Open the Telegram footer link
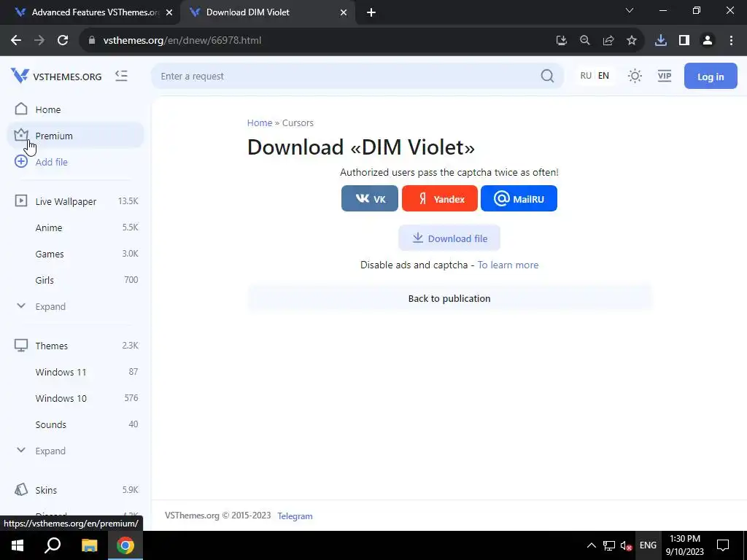 295,516
